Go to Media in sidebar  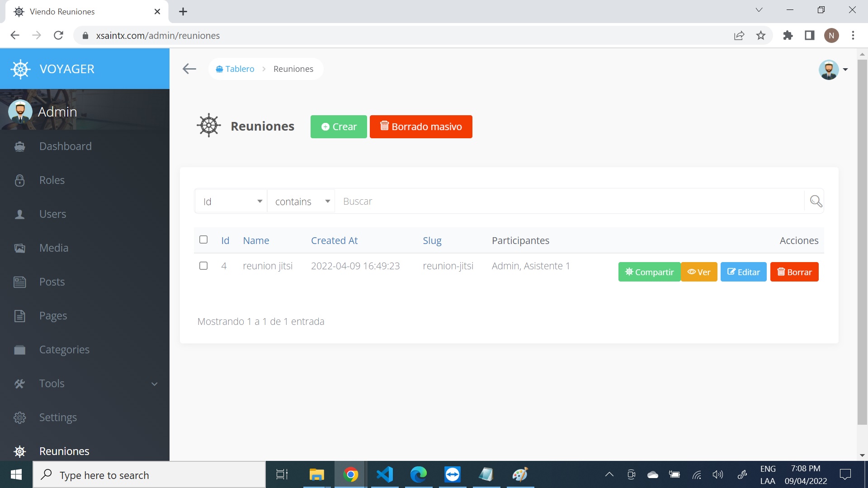53,248
